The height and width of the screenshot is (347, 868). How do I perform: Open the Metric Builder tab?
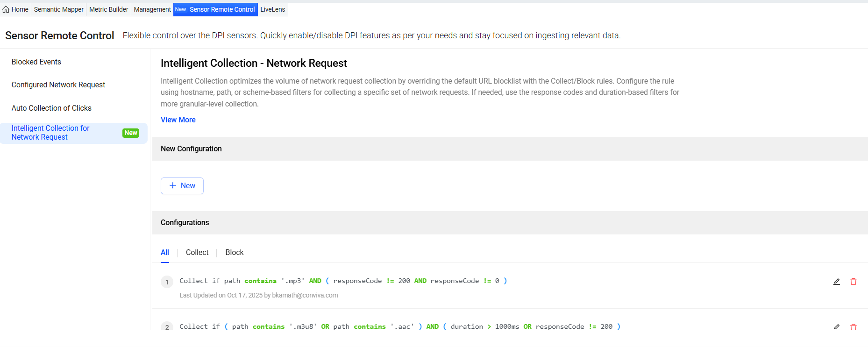(x=109, y=9)
